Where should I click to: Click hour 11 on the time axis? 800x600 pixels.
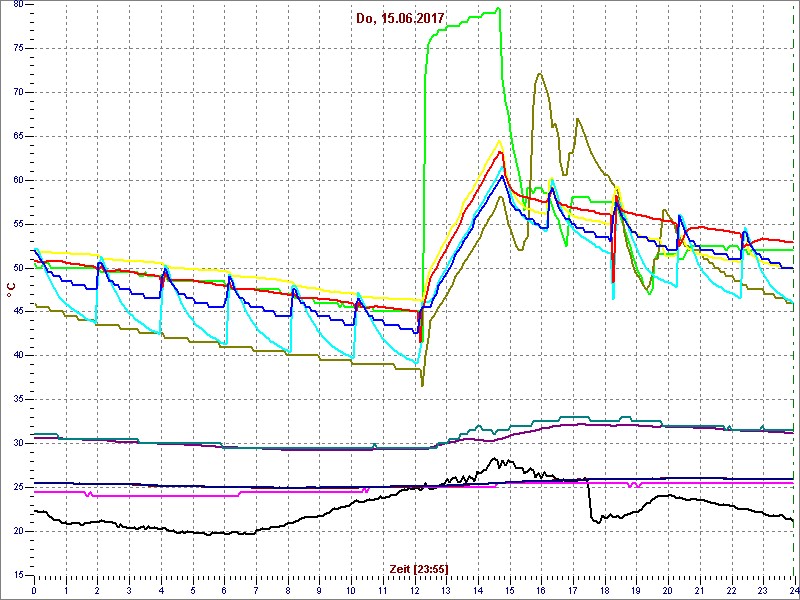click(382, 590)
